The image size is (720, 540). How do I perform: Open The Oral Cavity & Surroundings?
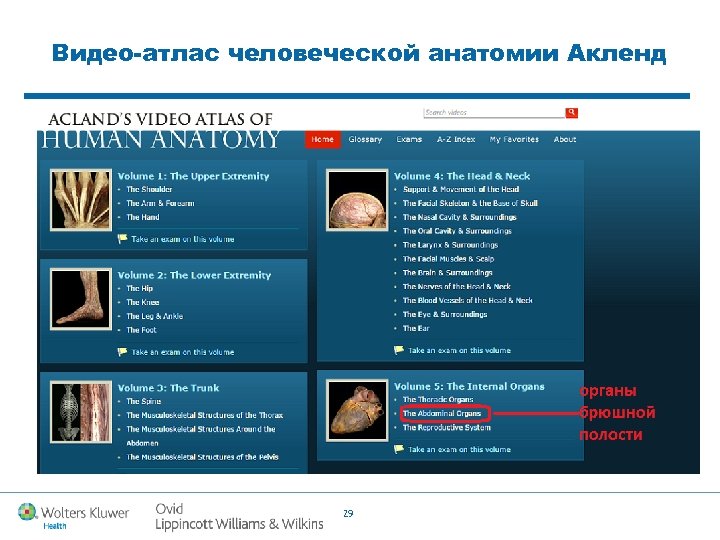(457, 231)
